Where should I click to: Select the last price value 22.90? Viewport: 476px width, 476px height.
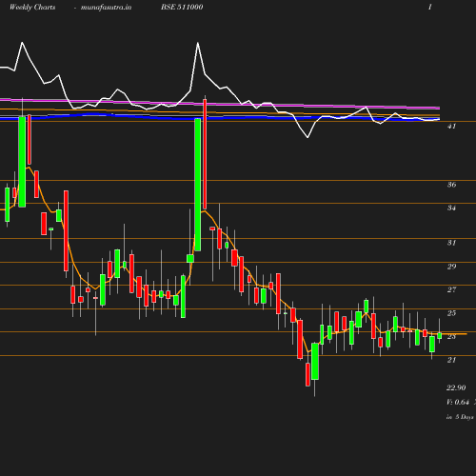pos(456,387)
